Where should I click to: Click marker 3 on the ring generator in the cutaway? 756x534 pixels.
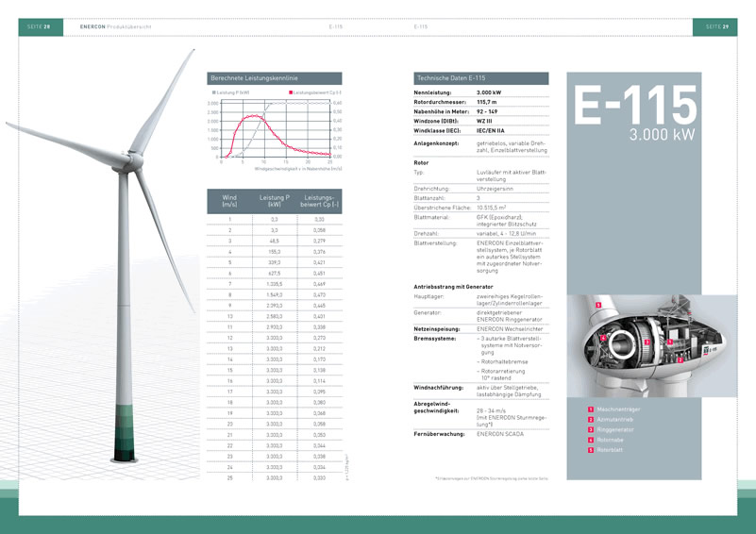point(647,342)
